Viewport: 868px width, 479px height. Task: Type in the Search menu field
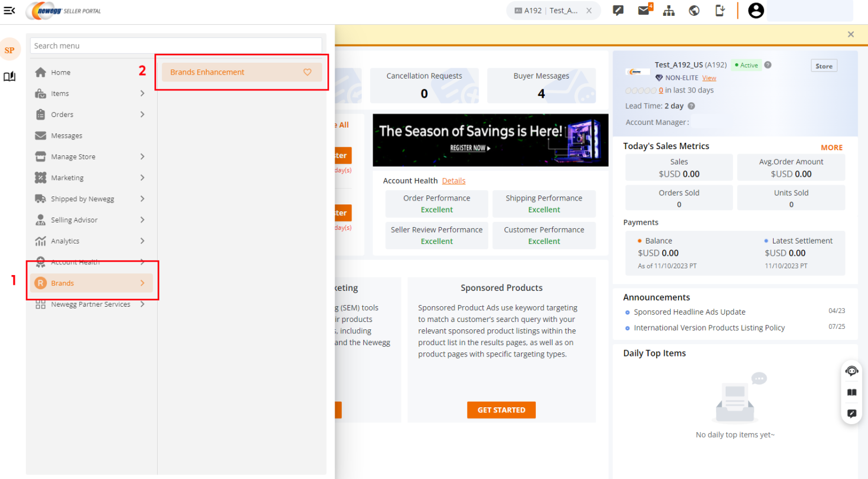tap(176, 46)
